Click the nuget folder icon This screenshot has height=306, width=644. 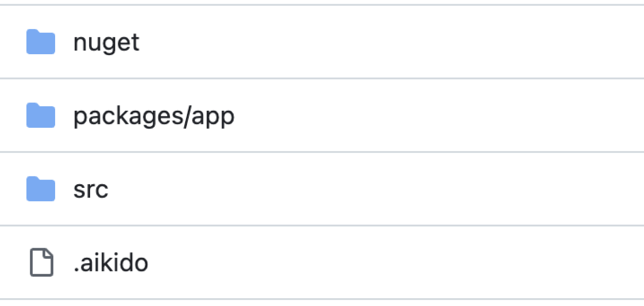coord(40,42)
